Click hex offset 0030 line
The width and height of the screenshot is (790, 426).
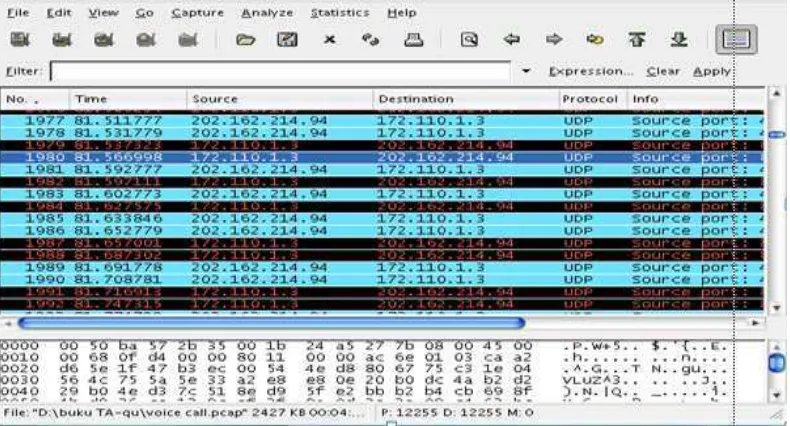tap(365, 380)
